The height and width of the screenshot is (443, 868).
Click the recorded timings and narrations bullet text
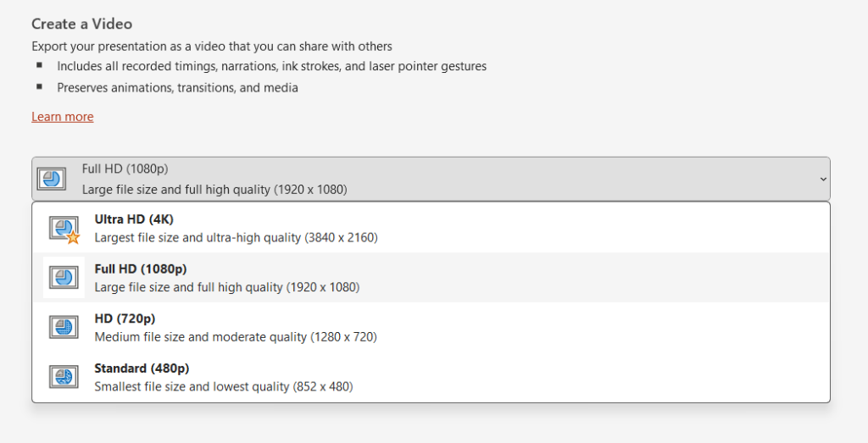[271, 66]
